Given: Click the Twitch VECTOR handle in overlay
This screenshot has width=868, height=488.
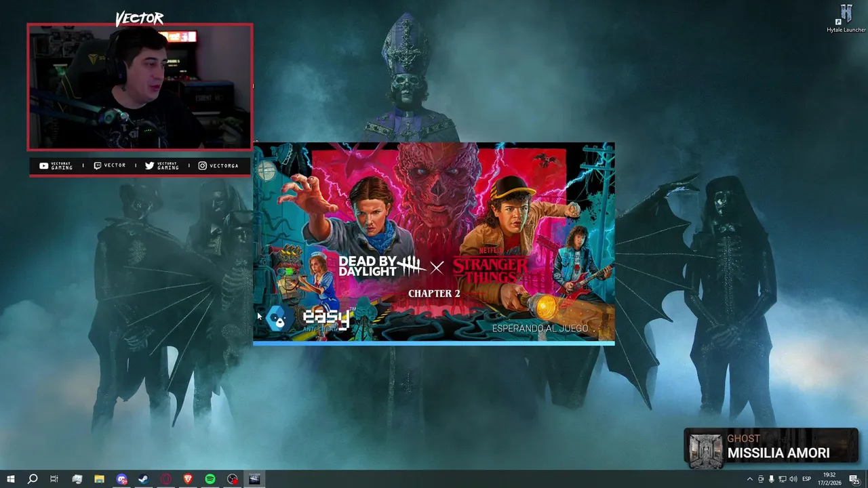Looking at the screenshot, I should [109, 165].
